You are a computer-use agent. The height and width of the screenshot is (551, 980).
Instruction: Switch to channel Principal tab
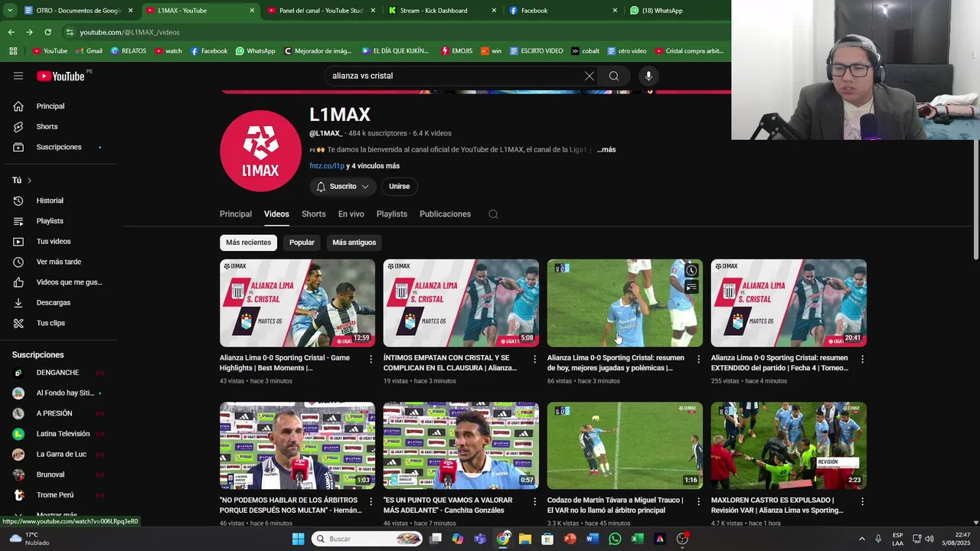point(236,214)
